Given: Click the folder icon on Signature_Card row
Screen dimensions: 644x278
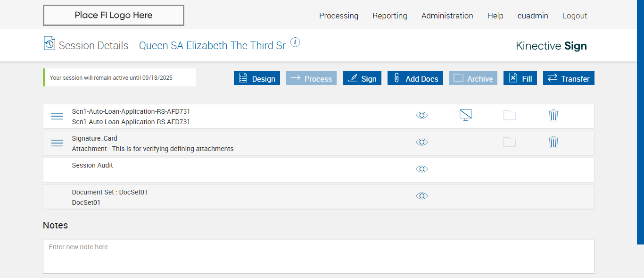Looking at the screenshot, I should pos(510,142).
